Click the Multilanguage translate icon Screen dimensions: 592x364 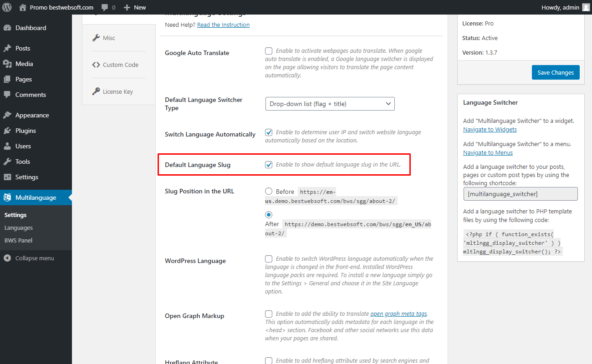click(7, 197)
